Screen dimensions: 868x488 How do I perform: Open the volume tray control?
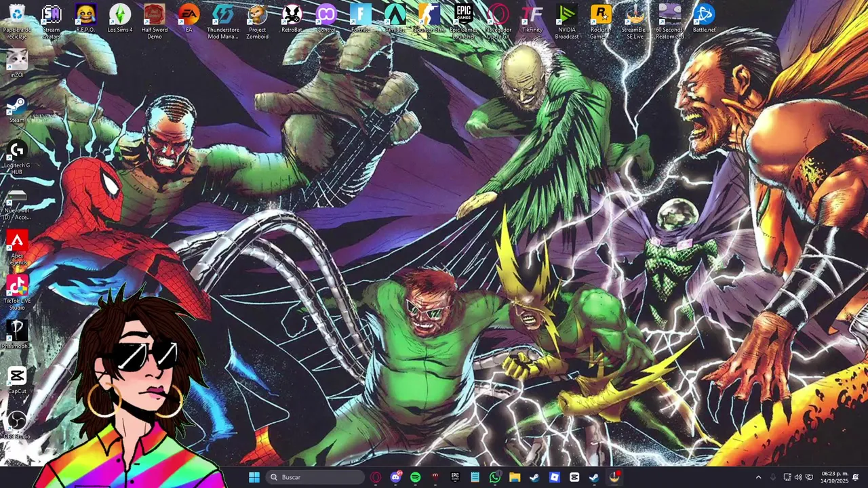[x=798, y=477]
